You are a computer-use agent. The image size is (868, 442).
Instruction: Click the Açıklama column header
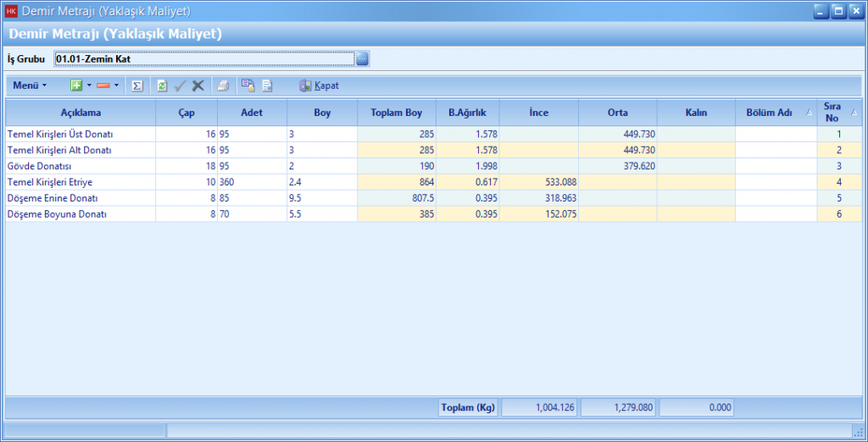click(81, 113)
